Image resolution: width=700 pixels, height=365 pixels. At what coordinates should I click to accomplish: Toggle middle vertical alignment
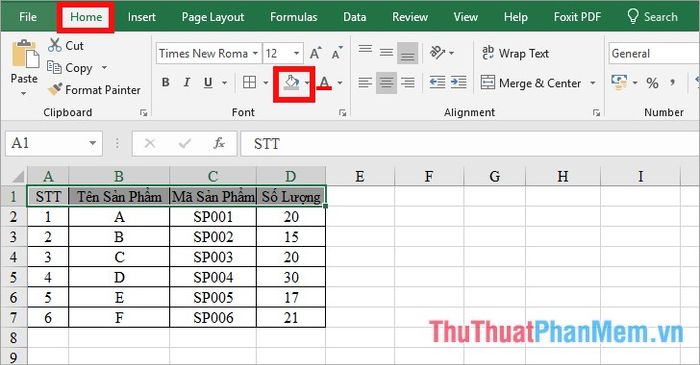click(386, 53)
